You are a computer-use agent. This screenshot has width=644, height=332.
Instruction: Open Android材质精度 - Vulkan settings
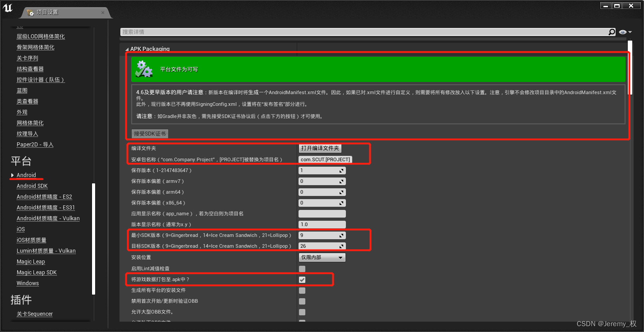(x=48, y=218)
